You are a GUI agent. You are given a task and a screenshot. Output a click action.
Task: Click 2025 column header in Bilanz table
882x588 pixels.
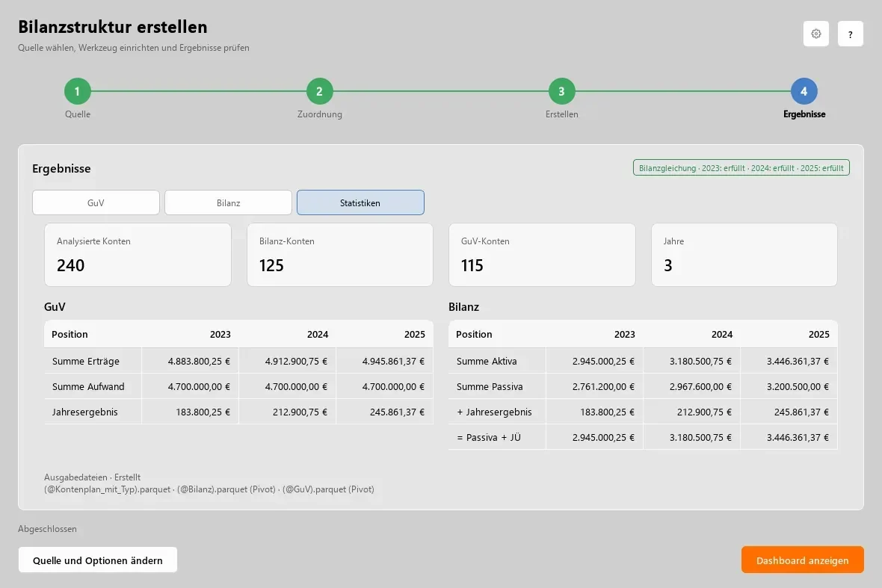(818, 334)
